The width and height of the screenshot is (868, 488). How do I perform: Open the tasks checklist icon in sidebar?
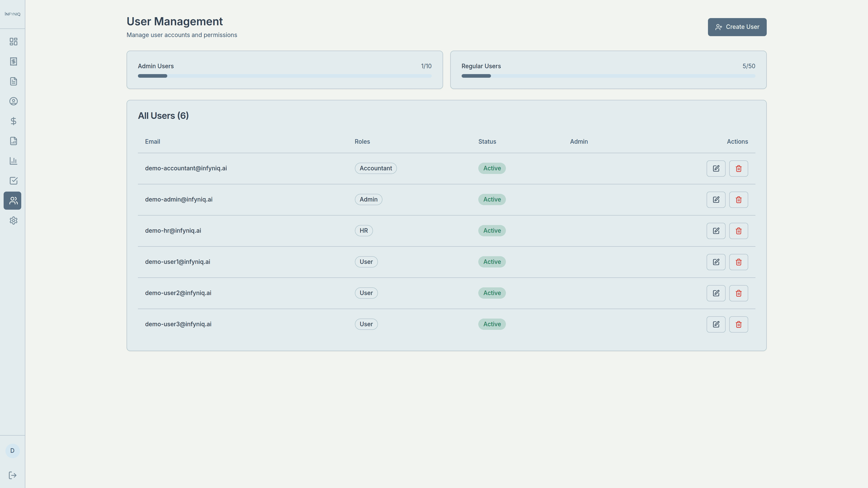[13, 181]
